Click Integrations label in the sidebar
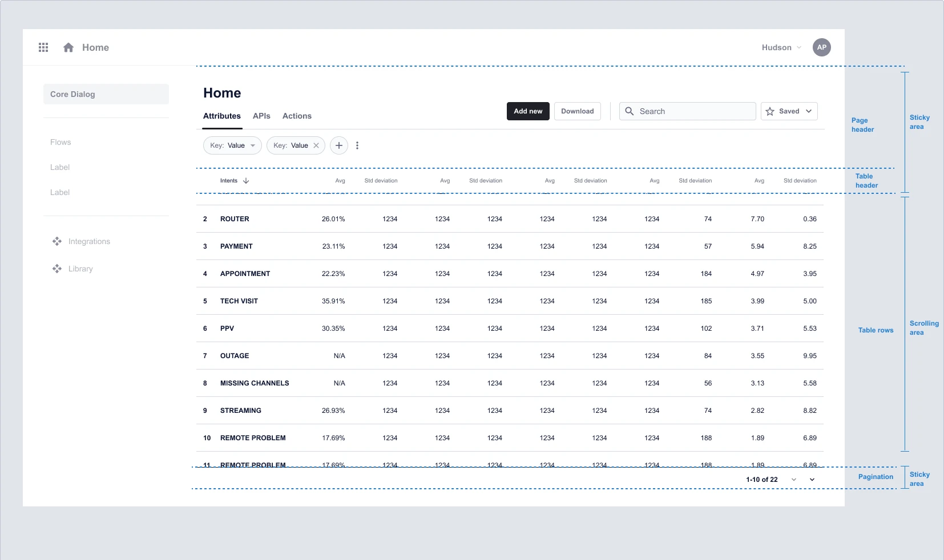Viewport: 944px width, 560px height. (x=89, y=241)
